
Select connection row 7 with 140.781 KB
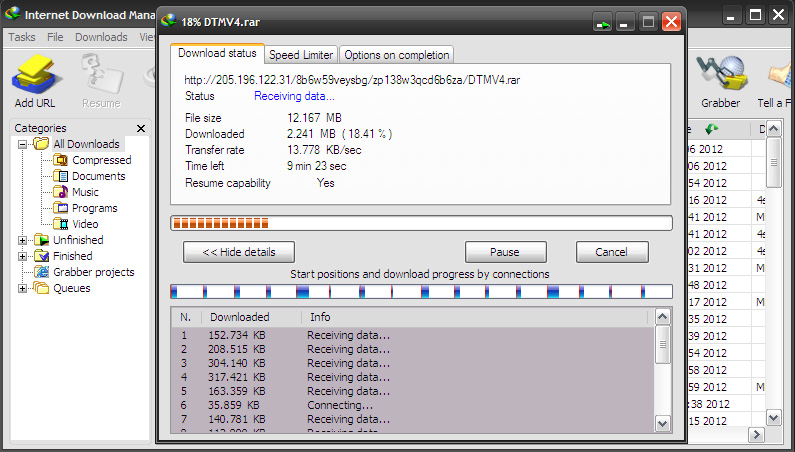pos(413,420)
